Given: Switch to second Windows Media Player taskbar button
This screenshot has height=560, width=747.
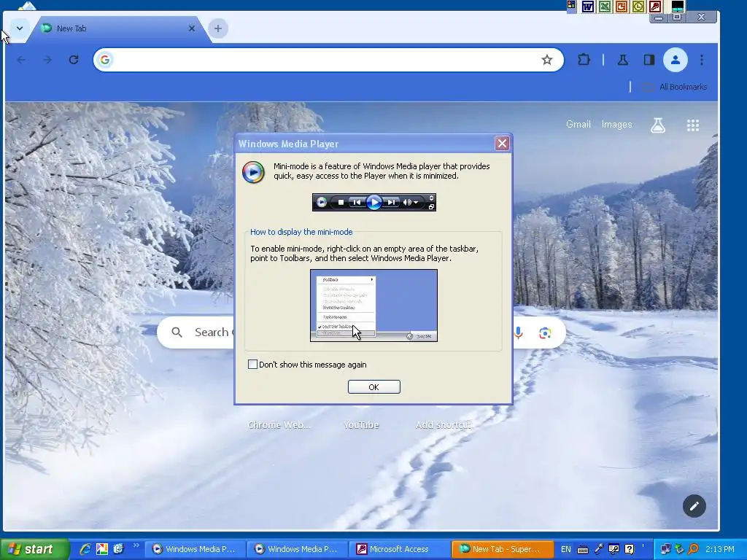Looking at the screenshot, I should coord(296,549).
